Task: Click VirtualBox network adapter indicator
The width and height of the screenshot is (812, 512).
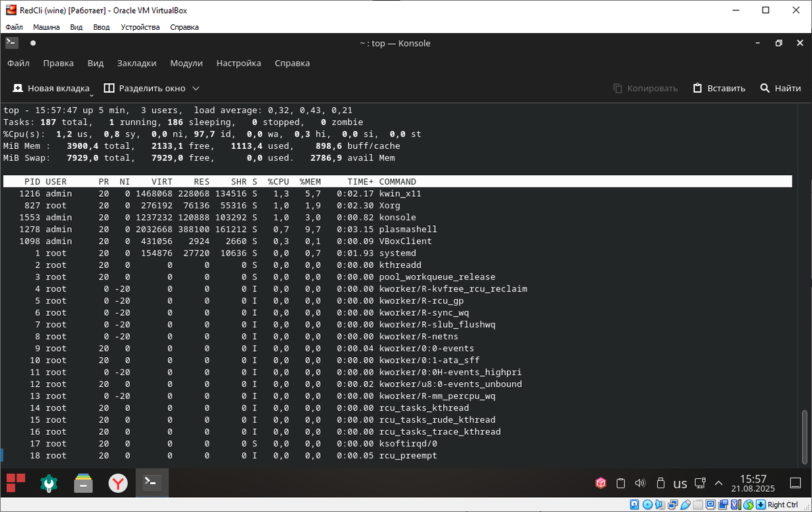Action: tap(673, 505)
